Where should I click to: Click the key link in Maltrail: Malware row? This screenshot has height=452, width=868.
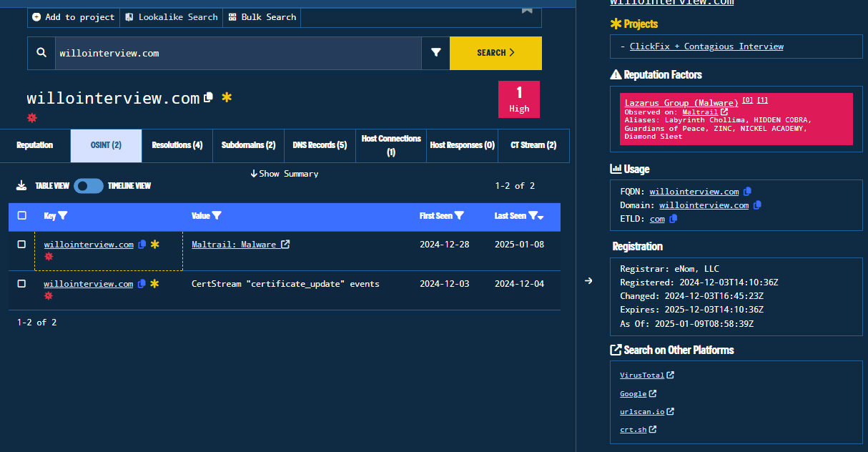pos(89,245)
